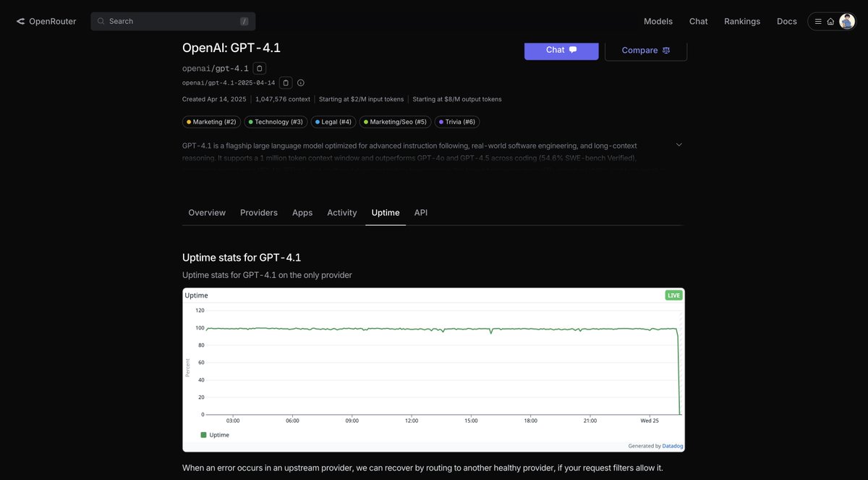The image size is (868, 480).
Task: Click the '1,047,576 context' text
Action: (x=283, y=99)
